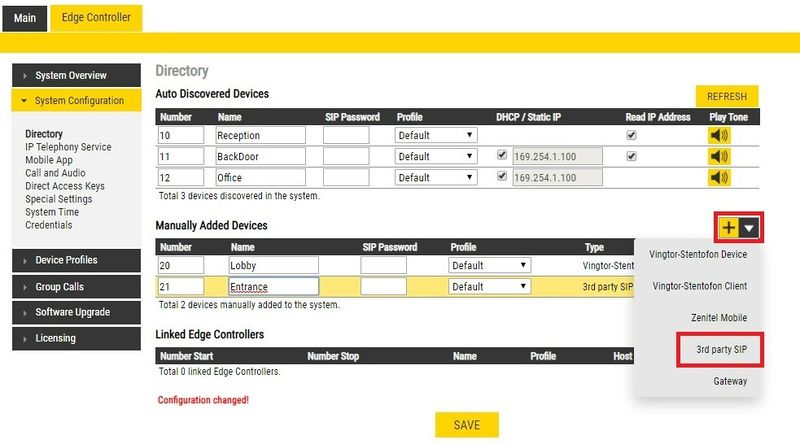
Task: Select 3rd party SIP from menu
Action: 721,350
